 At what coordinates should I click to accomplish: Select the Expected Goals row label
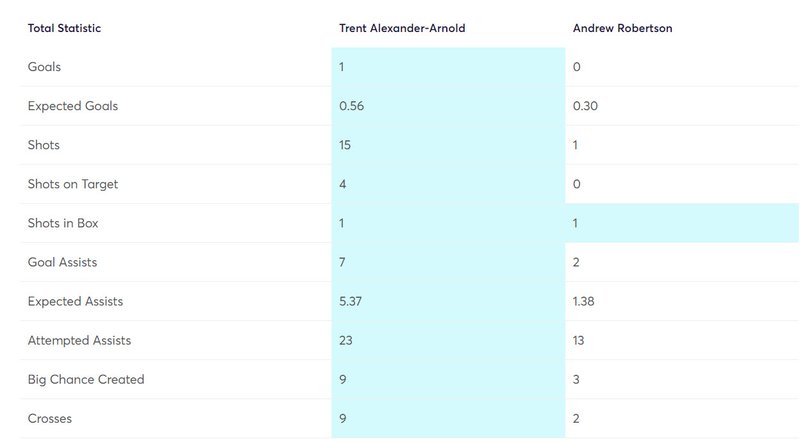tap(73, 106)
